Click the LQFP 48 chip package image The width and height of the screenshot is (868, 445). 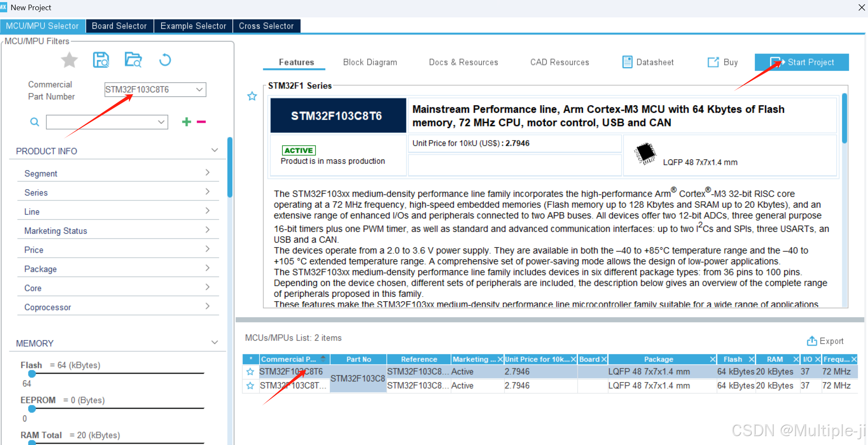coord(645,154)
